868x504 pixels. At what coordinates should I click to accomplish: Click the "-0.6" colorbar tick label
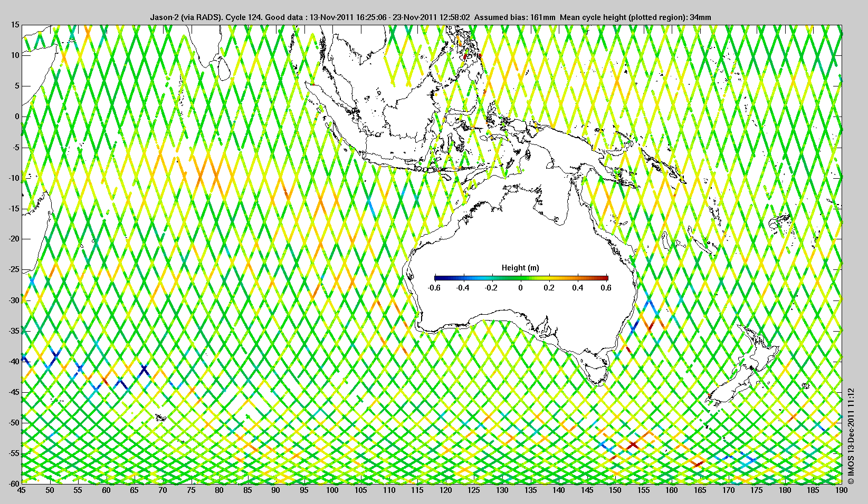tap(434, 288)
